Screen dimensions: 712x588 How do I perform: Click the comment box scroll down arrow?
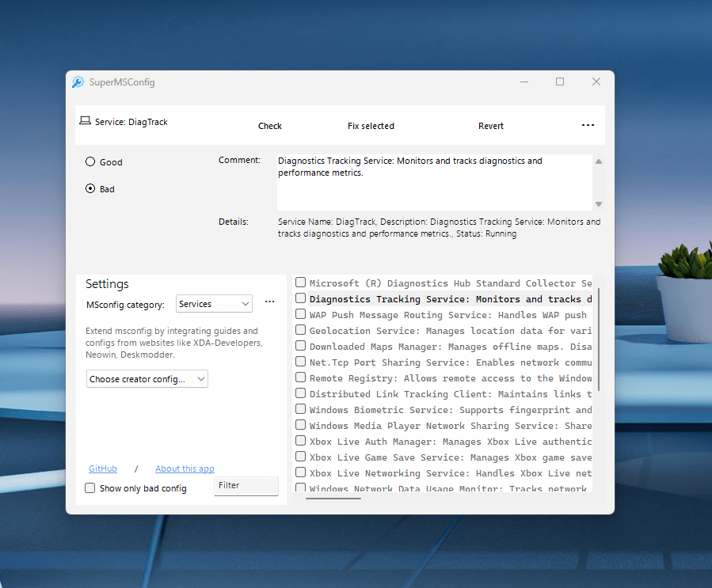click(599, 204)
